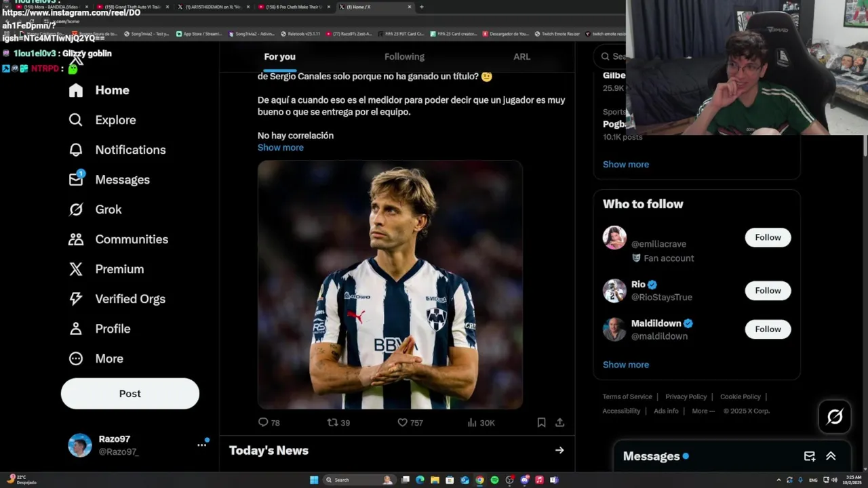Open Messages envelope icon in sidebar
Viewport: 868px width, 488px height.
(x=75, y=180)
